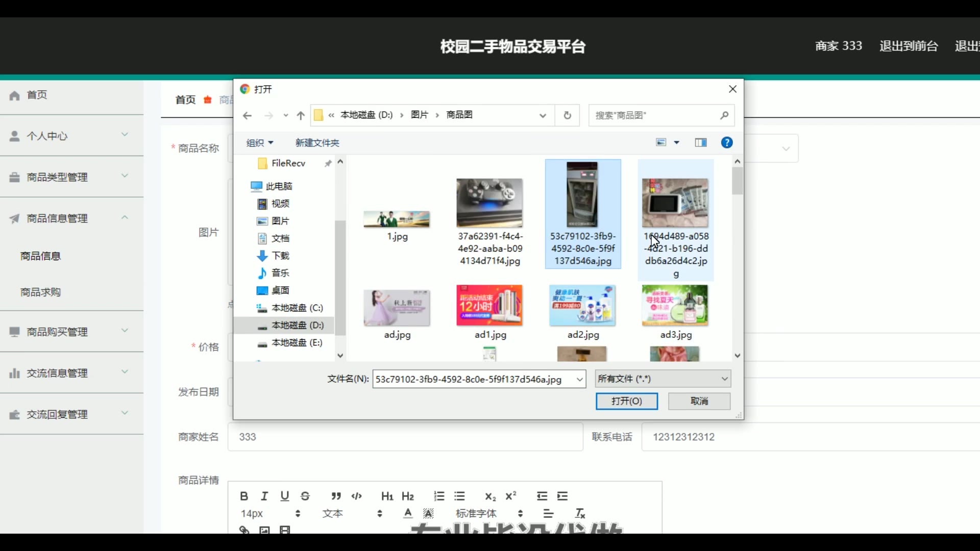Decrease text indent in the editor
The width and height of the screenshot is (980, 551).
pyautogui.click(x=542, y=496)
